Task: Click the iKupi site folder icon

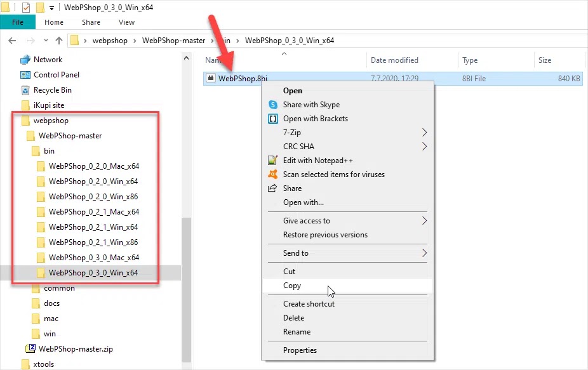Action: (25, 105)
